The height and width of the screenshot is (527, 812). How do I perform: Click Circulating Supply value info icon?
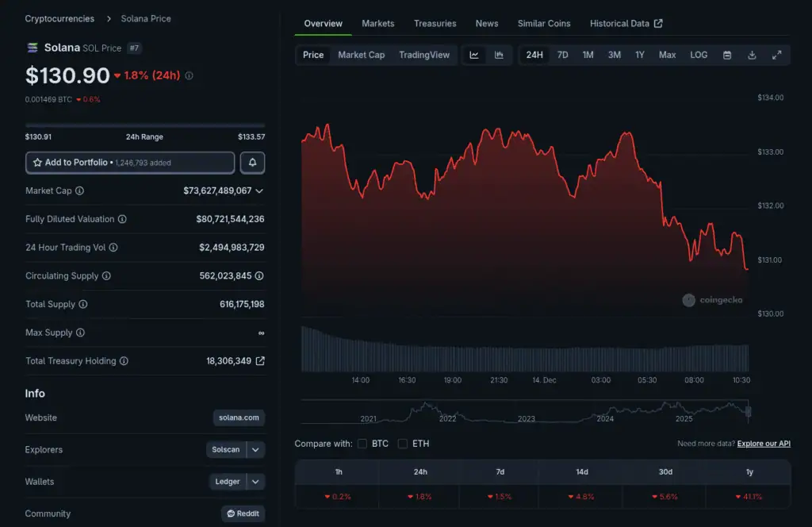pos(259,276)
